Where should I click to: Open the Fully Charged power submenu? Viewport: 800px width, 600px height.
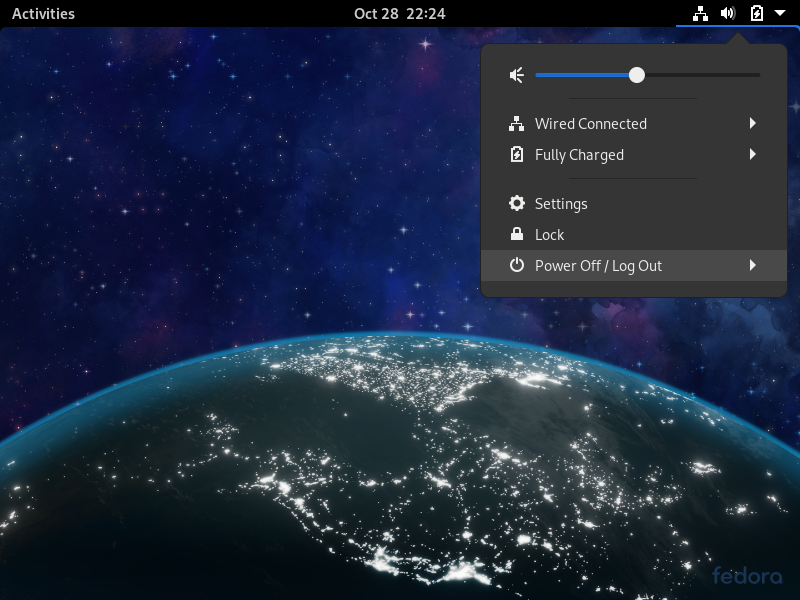[634, 155]
